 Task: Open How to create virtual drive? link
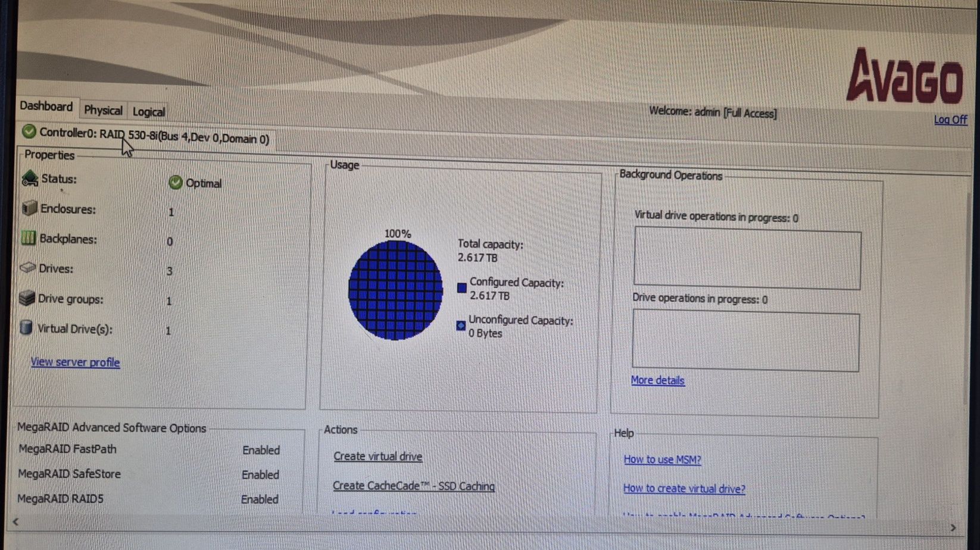tap(684, 489)
